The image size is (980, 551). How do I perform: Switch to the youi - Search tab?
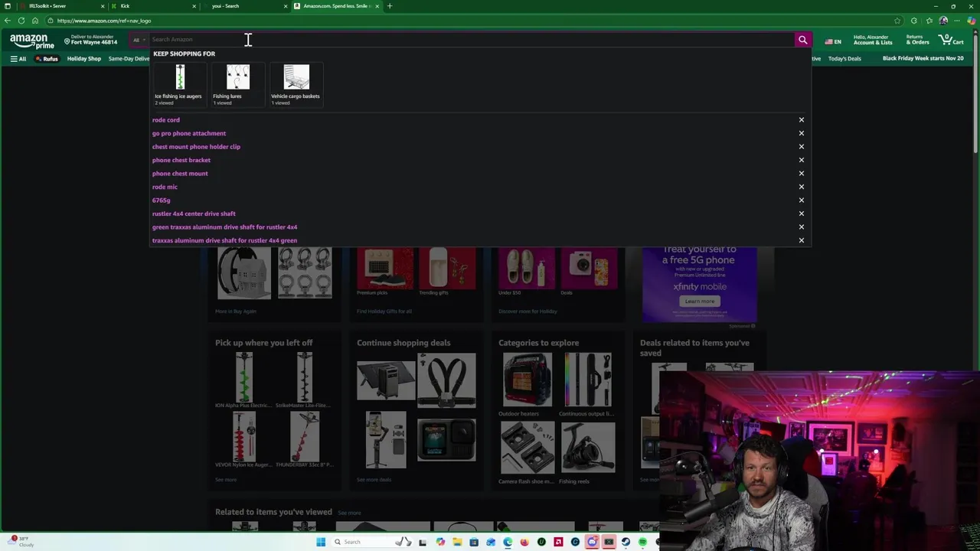pyautogui.click(x=245, y=6)
